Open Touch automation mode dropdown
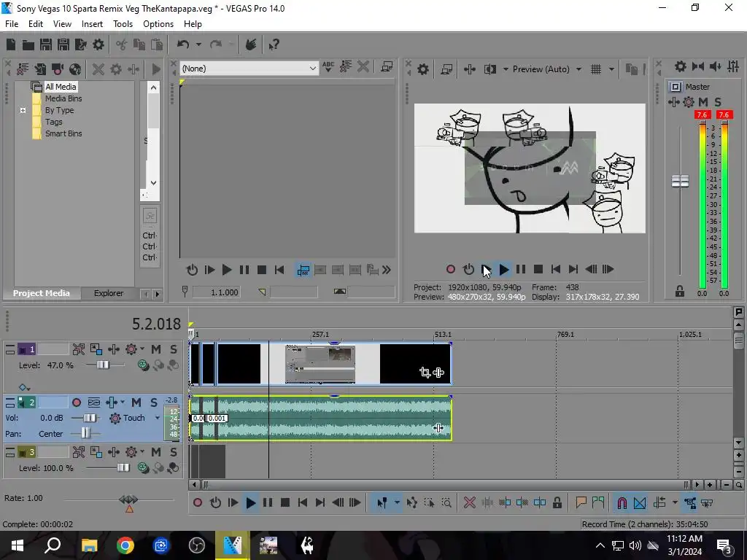 [x=157, y=418]
